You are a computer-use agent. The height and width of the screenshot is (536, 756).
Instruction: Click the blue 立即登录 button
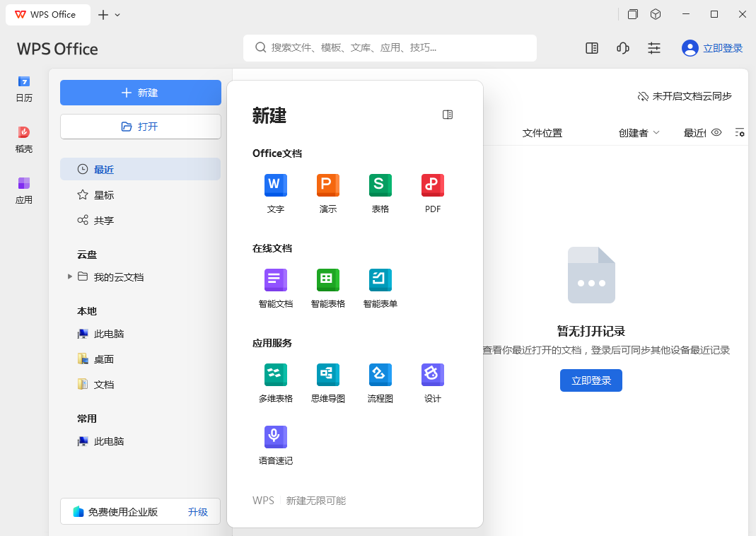pyautogui.click(x=591, y=380)
